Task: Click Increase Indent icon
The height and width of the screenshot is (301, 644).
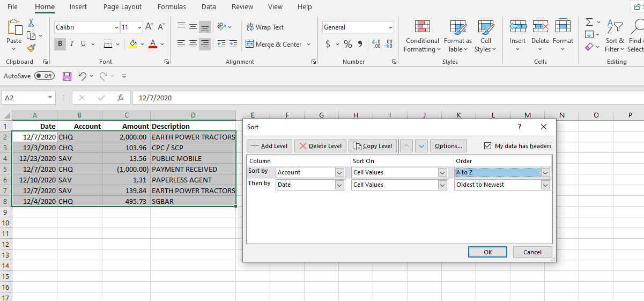Action: [233, 44]
